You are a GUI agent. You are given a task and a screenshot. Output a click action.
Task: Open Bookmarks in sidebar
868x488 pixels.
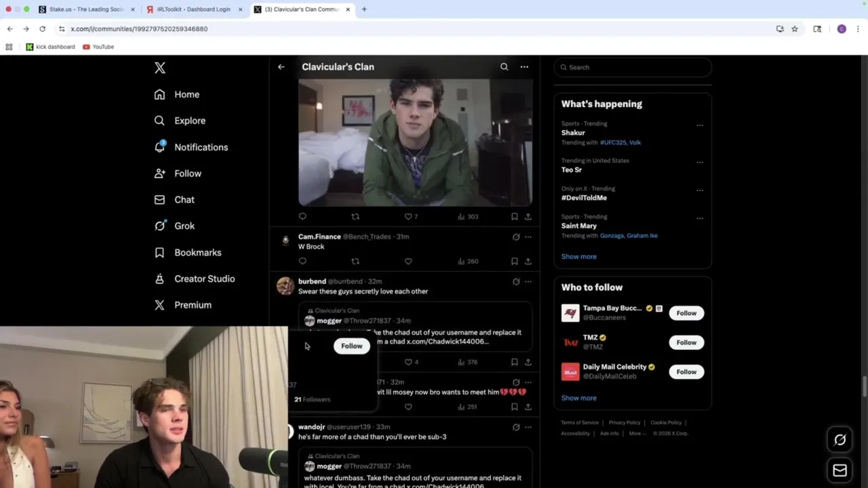click(x=188, y=253)
